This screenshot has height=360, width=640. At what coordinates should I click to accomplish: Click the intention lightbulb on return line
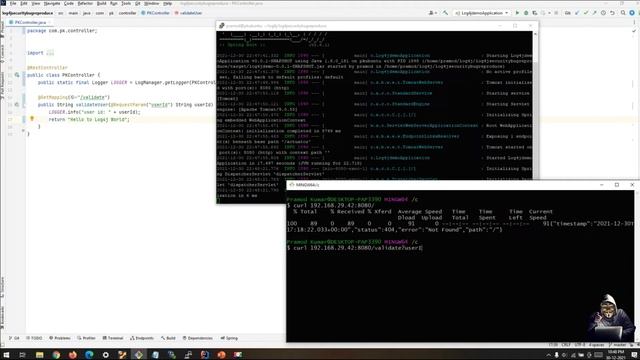32,119
